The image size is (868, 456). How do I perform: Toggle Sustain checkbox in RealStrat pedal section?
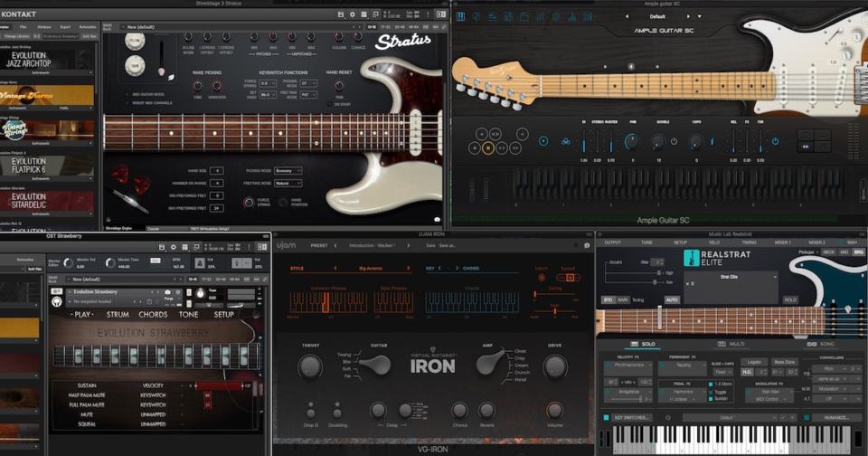tap(711, 399)
